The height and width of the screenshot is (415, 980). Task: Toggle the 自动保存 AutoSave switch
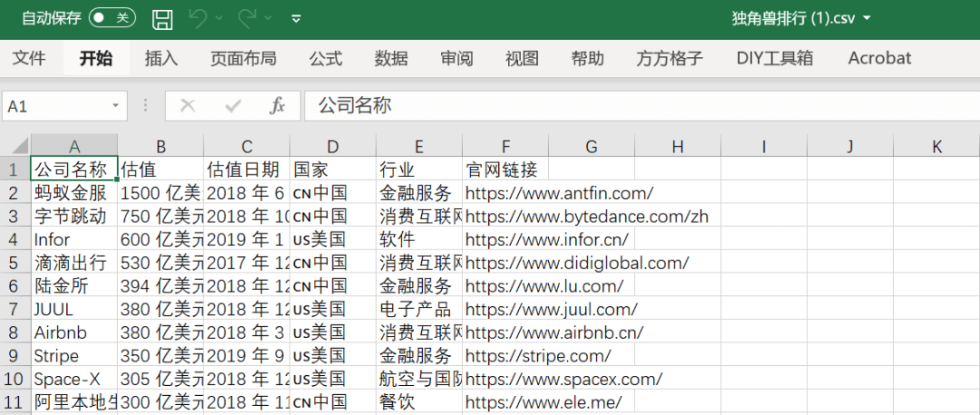click(x=113, y=18)
